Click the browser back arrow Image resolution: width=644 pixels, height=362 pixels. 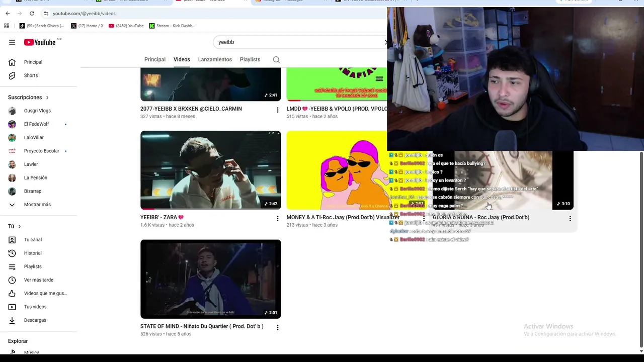coord(8,14)
